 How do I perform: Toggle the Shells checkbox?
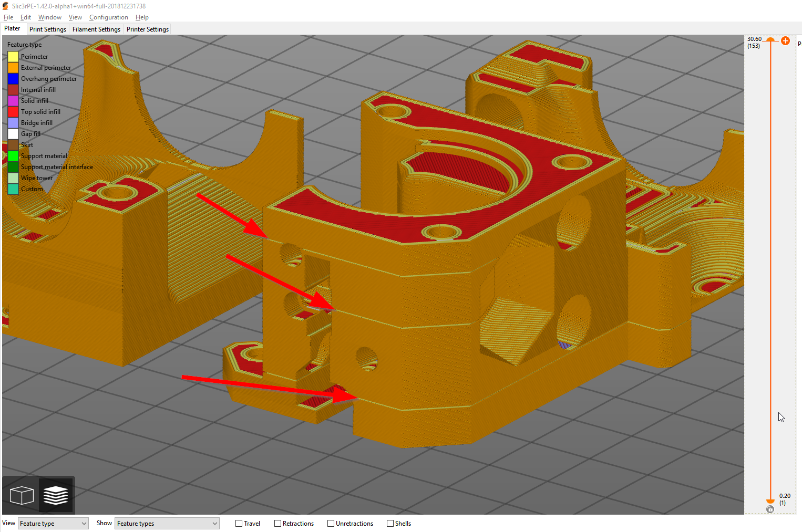(x=390, y=524)
